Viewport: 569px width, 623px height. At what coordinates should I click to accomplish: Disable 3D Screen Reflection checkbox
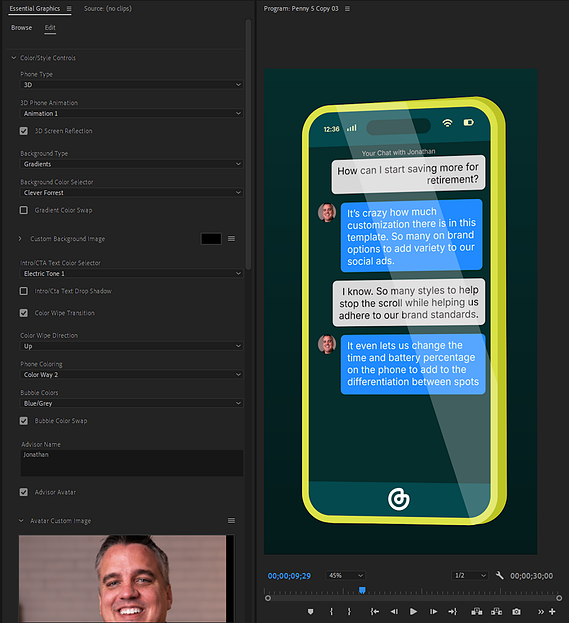pyautogui.click(x=24, y=131)
